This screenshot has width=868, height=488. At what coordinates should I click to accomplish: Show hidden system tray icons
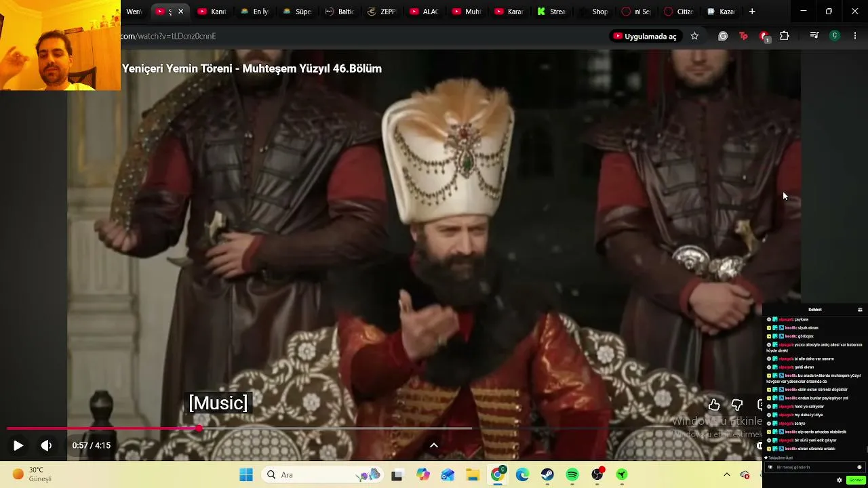[x=727, y=474]
